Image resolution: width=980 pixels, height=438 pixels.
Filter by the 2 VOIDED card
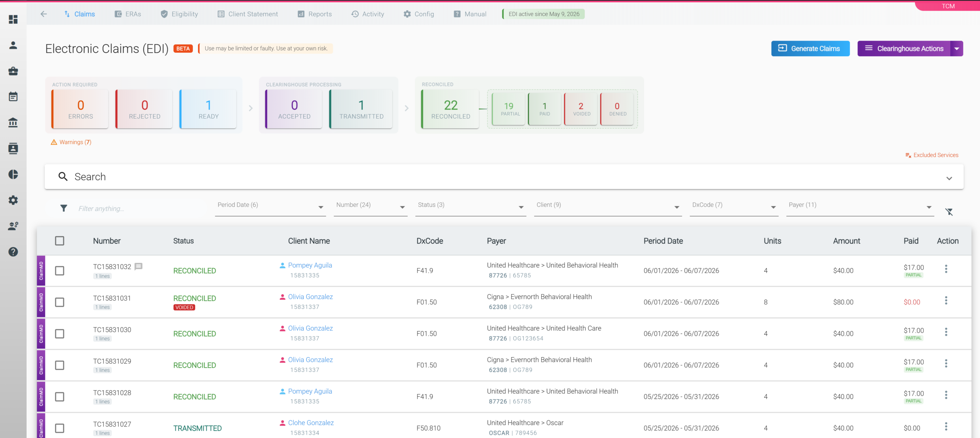pyautogui.click(x=581, y=109)
